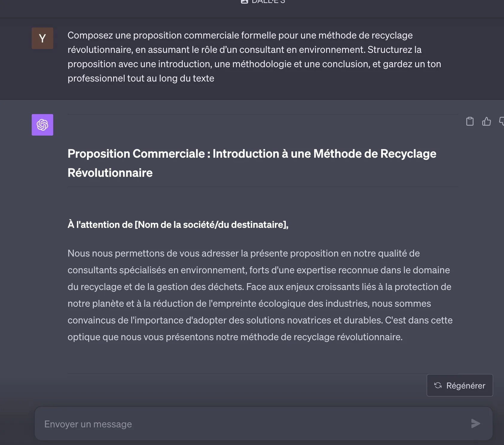Copy the assistant response to clipboard
504x445 pixels.
(470, 122)
